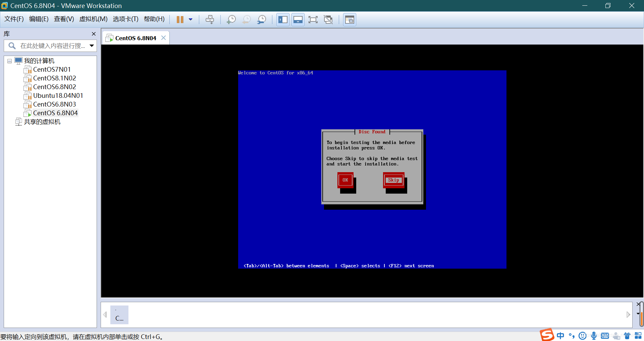The image size is (644, 341).
Task: Click Sogou voice input microphone icon
Action: coord(594,336)
